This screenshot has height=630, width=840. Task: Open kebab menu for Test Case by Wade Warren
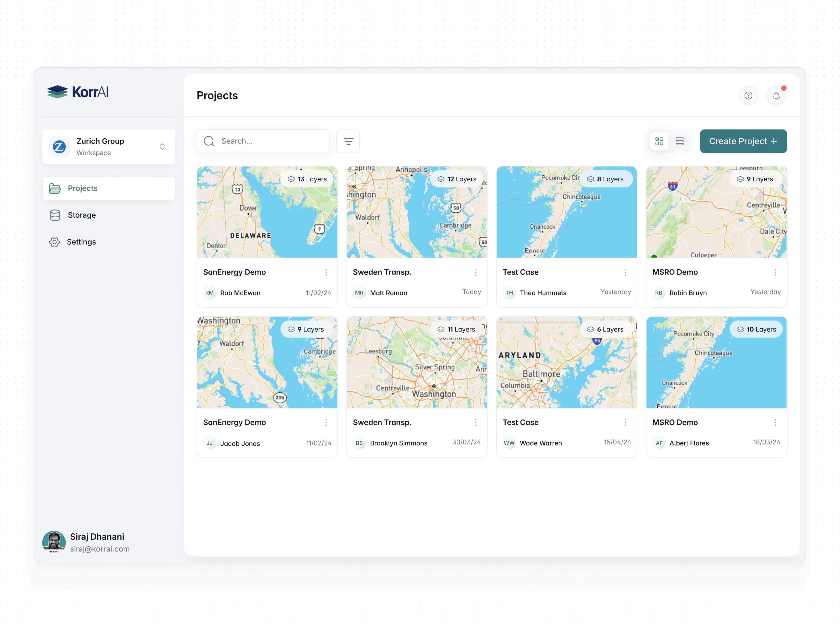(626, 422)
